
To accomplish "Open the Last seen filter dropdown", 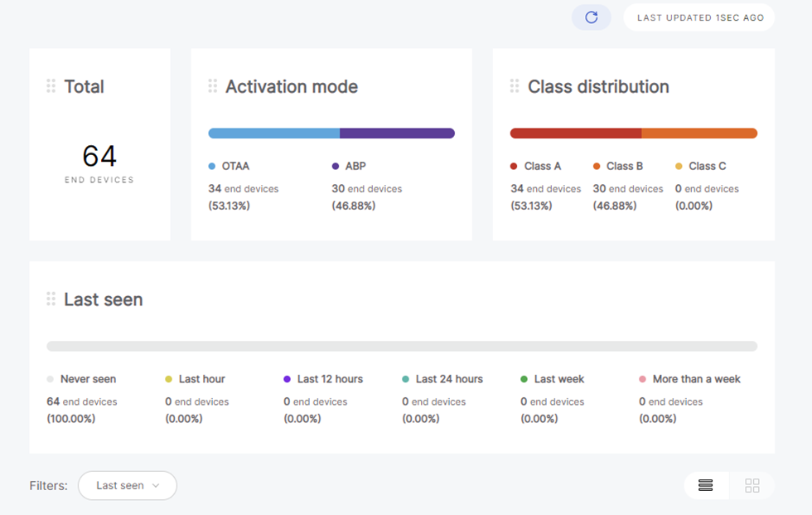I will (x=128, y=485).
